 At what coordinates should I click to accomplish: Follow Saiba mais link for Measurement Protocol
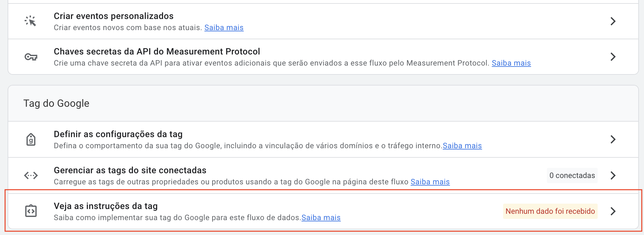[511, 63]
